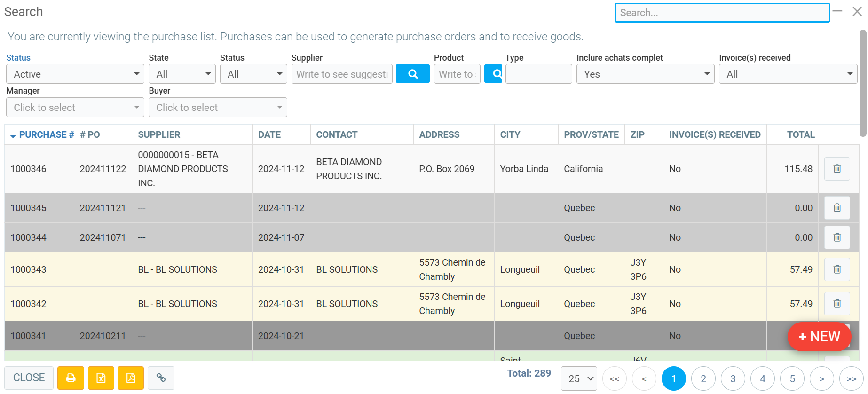Delete purchase 1000346 with trash icon
Viewport: 868px width, 394px height.
pyautogui.click(x=837, y=169)
